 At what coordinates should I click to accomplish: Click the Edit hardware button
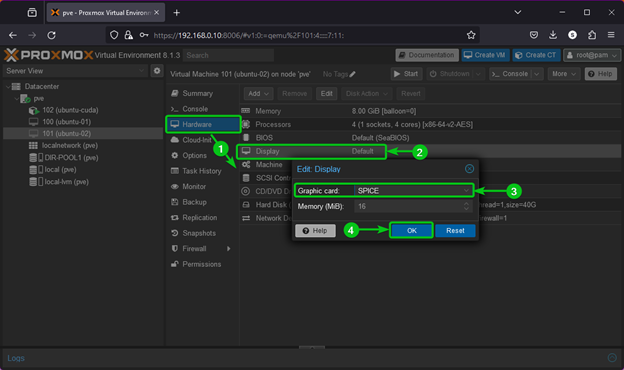coord(326,93)
